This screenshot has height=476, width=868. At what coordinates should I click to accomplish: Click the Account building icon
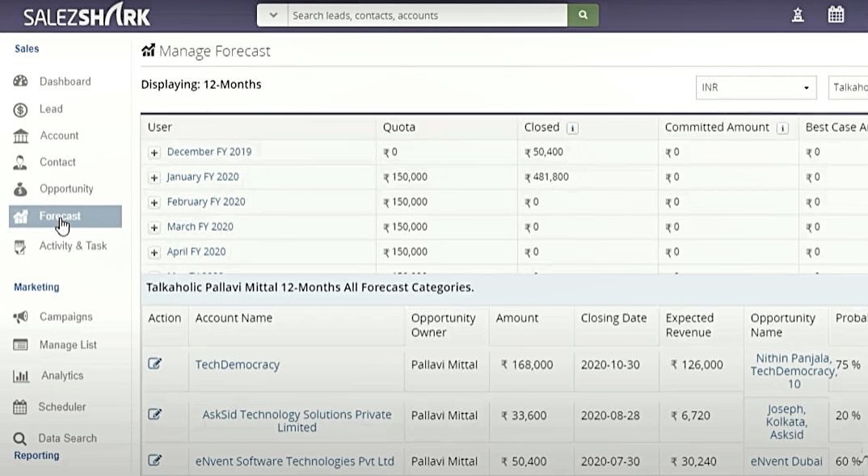20,136
